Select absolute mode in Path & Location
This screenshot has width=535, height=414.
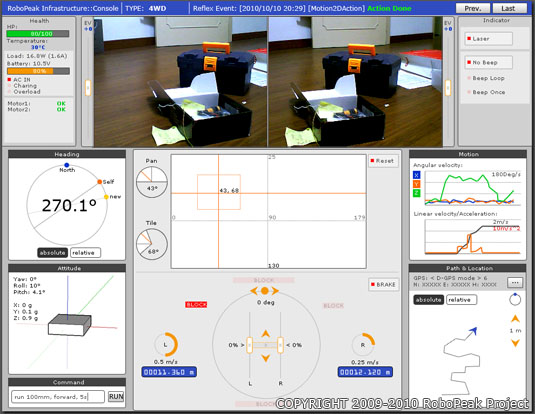point(428,300)
